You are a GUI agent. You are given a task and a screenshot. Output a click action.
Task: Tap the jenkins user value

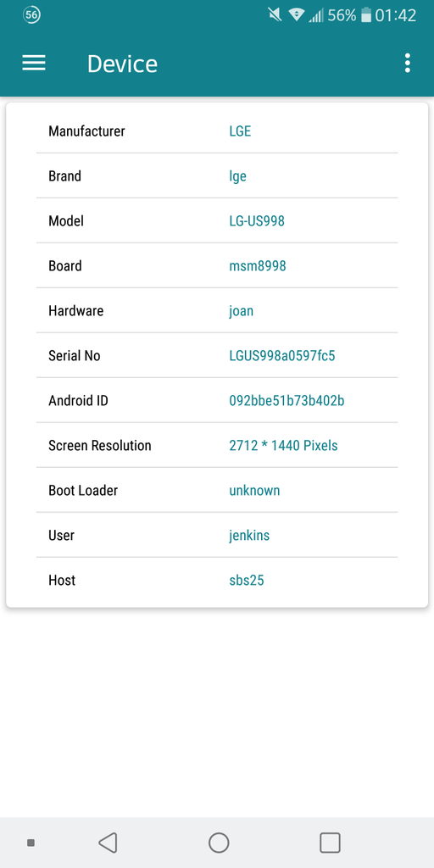click(250, 536)
